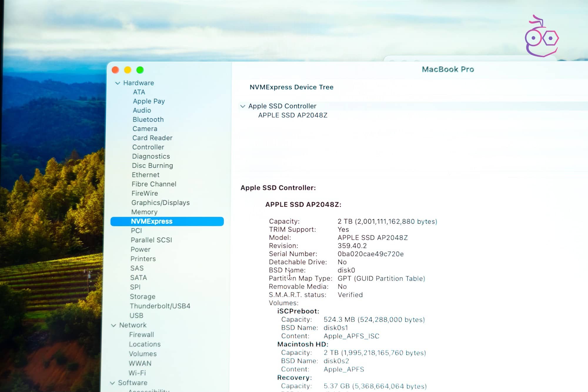Collapse the Hardware section chevron
The image size is (588, 392).
118,83
